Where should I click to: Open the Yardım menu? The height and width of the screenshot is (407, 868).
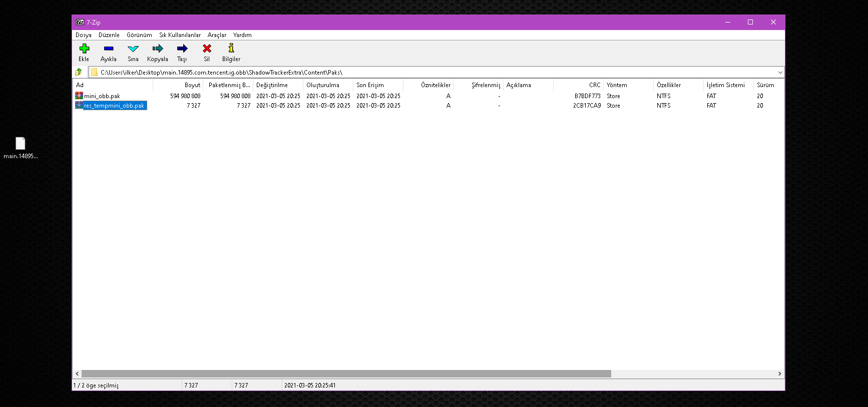(242, 35)
